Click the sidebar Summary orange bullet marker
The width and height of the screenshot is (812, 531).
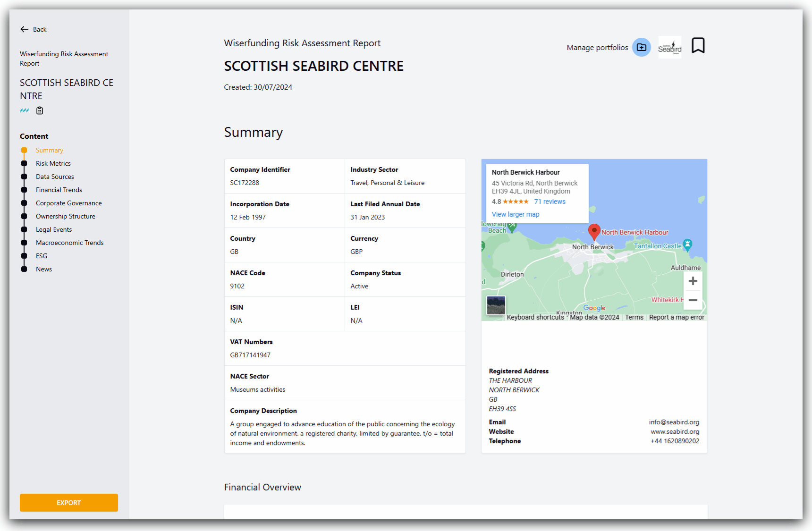click(24, 150)
